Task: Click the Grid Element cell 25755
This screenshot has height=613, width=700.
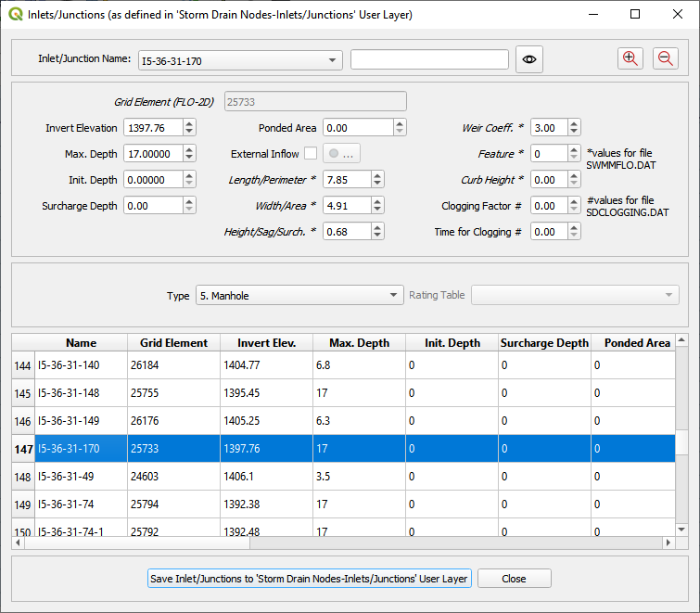Action: [145, 393]
